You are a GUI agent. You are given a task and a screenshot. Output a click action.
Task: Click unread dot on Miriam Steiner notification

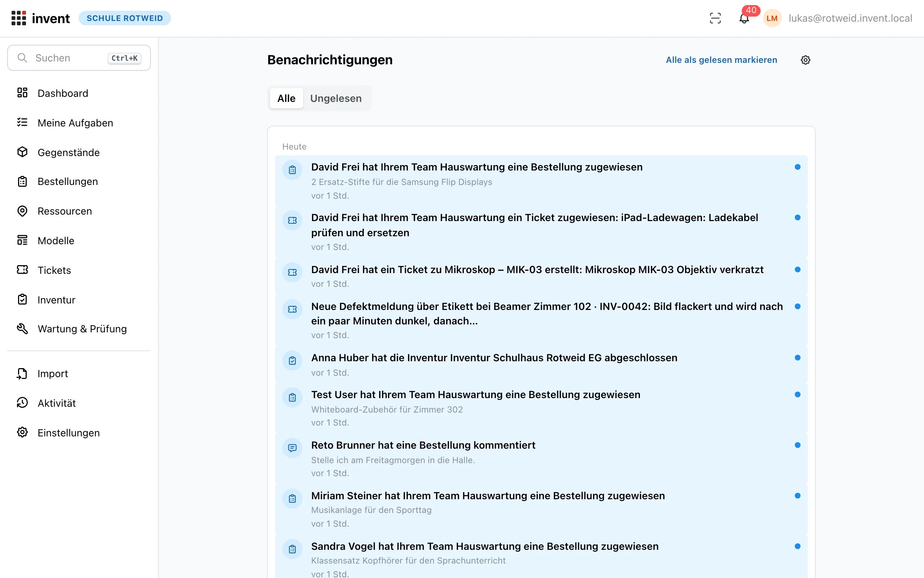(x=798, y=495)
